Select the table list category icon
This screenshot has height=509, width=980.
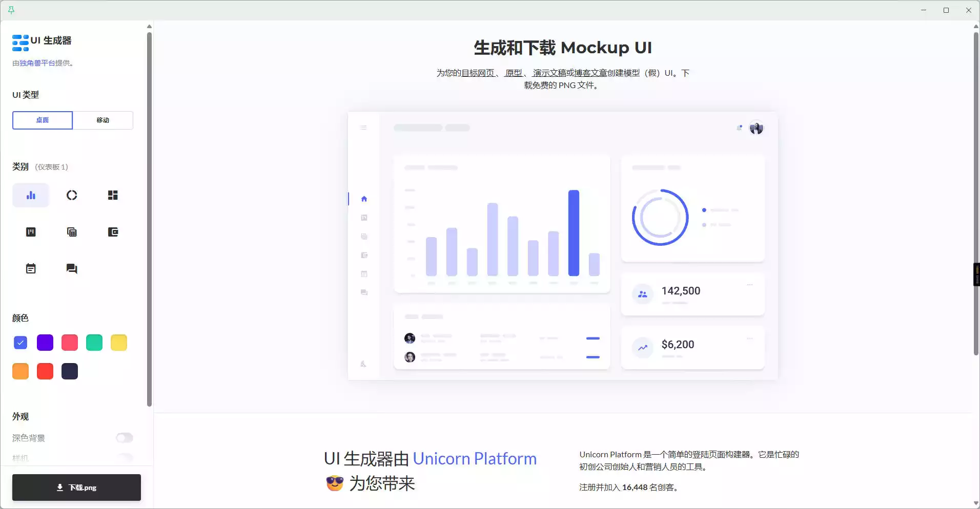pyautogui.click(x=72, y=232)
